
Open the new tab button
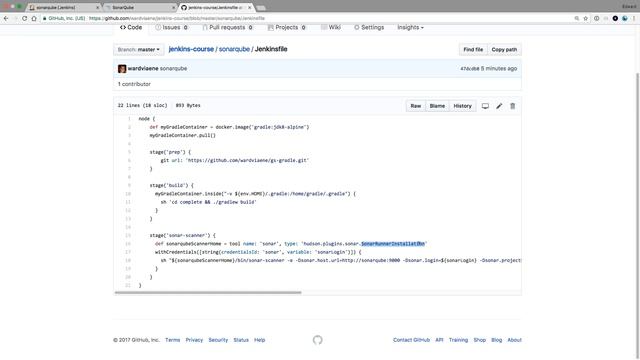tap(261, 8)
